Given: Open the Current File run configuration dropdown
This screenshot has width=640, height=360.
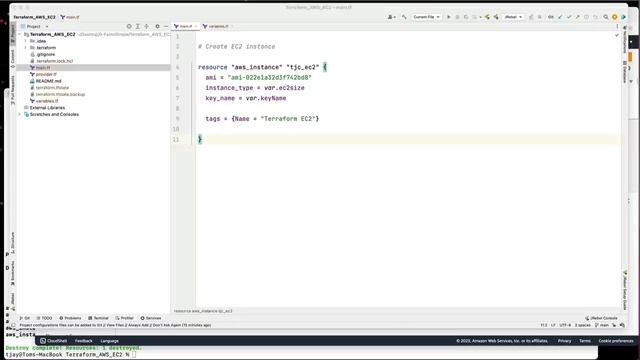Looking at the screenshot, I should click(x=426, y=17).
